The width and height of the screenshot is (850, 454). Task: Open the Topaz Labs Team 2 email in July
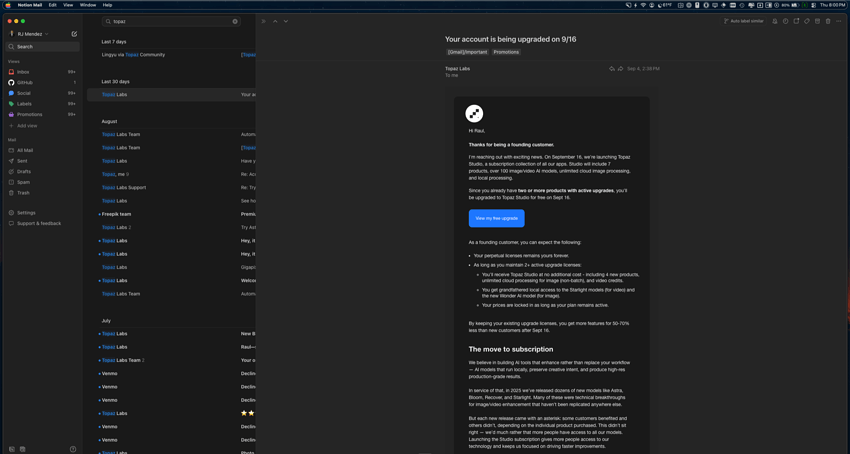point(171,360)
